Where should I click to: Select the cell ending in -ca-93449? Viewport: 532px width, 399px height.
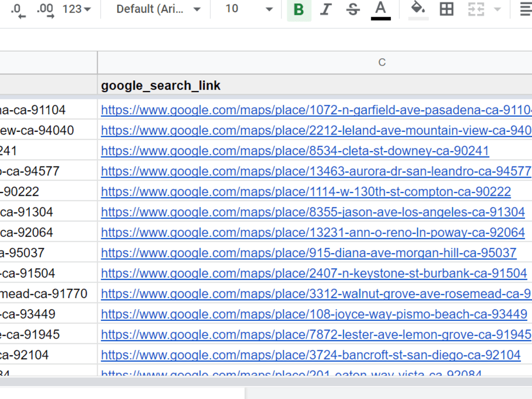coord(48,313)
